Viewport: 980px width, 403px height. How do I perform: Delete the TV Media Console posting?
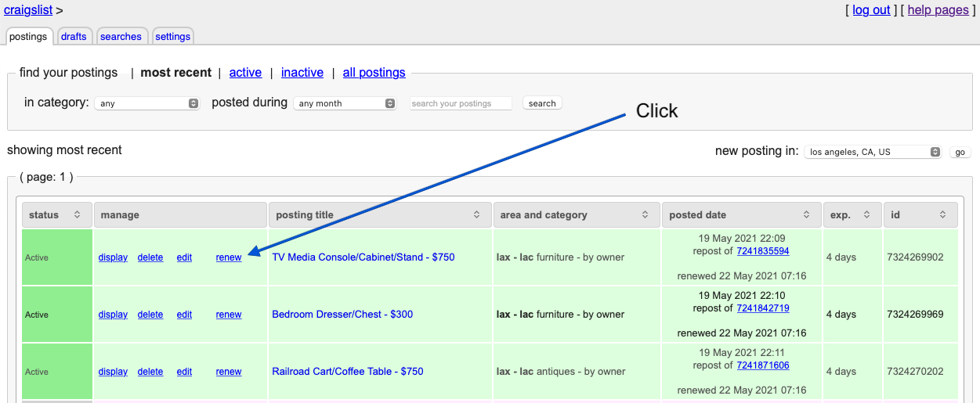(150, 257)
